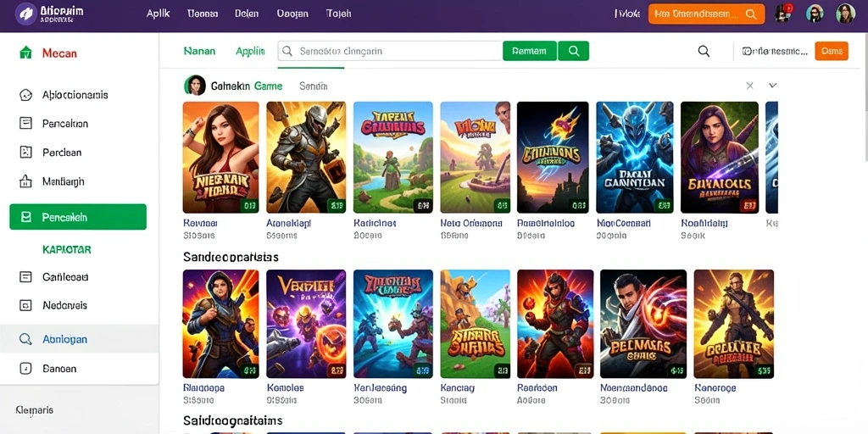Click the Conferaesmic field near the orange button
Viewport: 868px width, 434px height.
point(775,51)
